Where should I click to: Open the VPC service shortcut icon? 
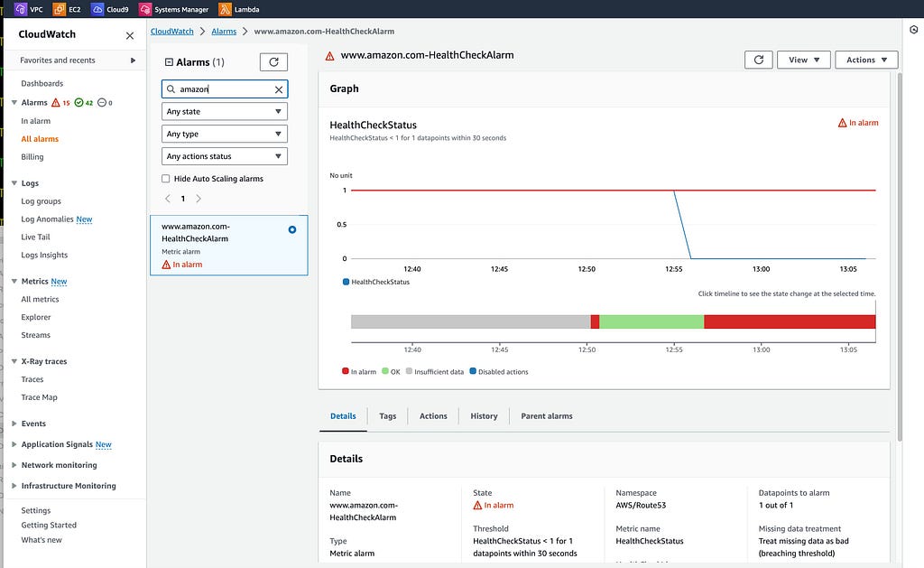[21, 9]
